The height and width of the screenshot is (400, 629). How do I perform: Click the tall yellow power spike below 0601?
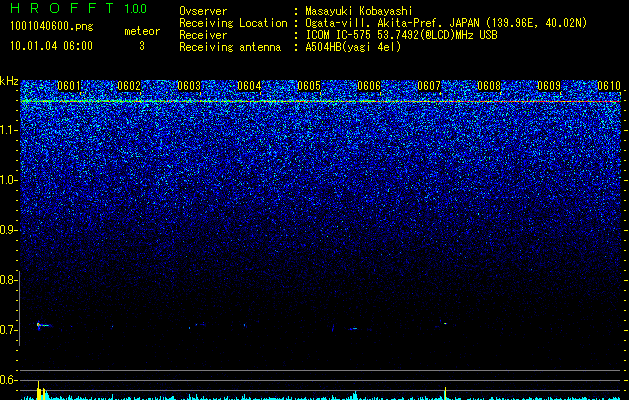pyautogui.click(x=39, y=390)
